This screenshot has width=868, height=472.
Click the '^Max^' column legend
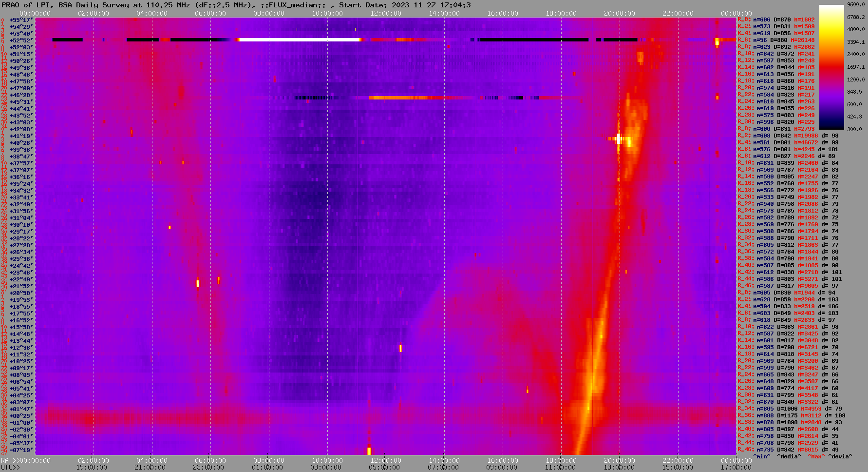816,456
